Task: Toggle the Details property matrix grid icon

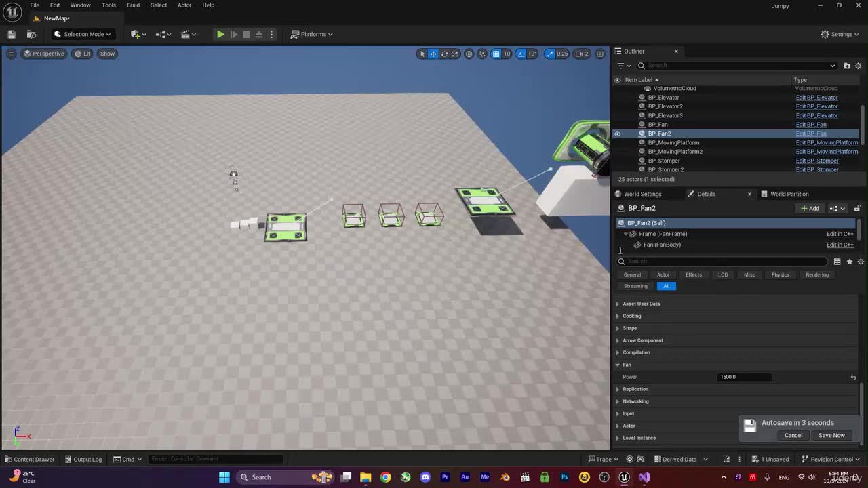Action: coord(837,262)
